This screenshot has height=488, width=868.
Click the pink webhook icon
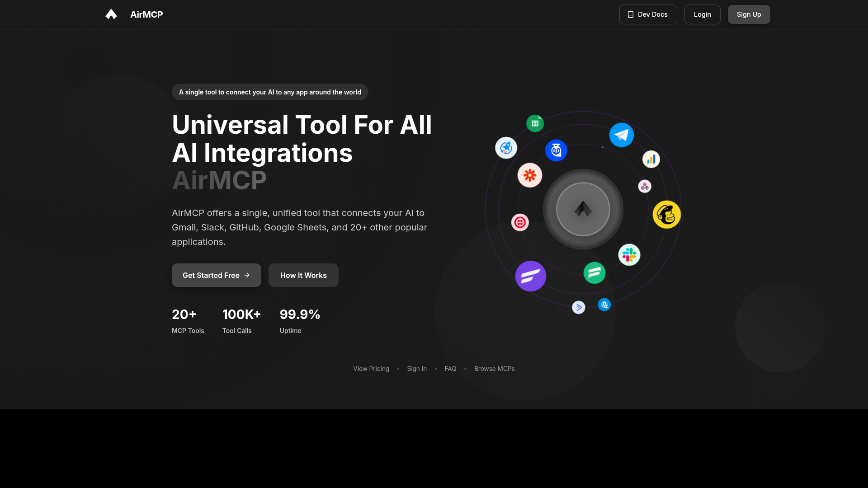pyautogui.click(x=644, y=186)
